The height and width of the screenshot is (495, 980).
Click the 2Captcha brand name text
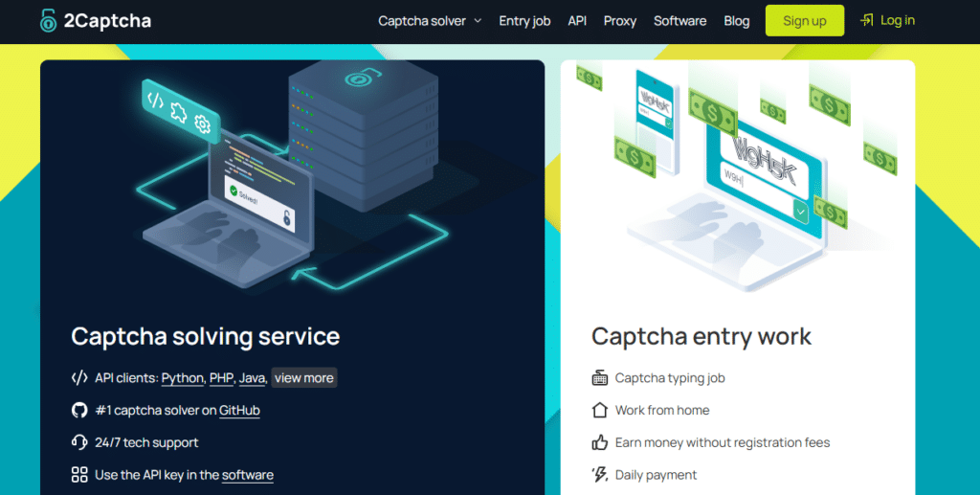click(107, 21)
